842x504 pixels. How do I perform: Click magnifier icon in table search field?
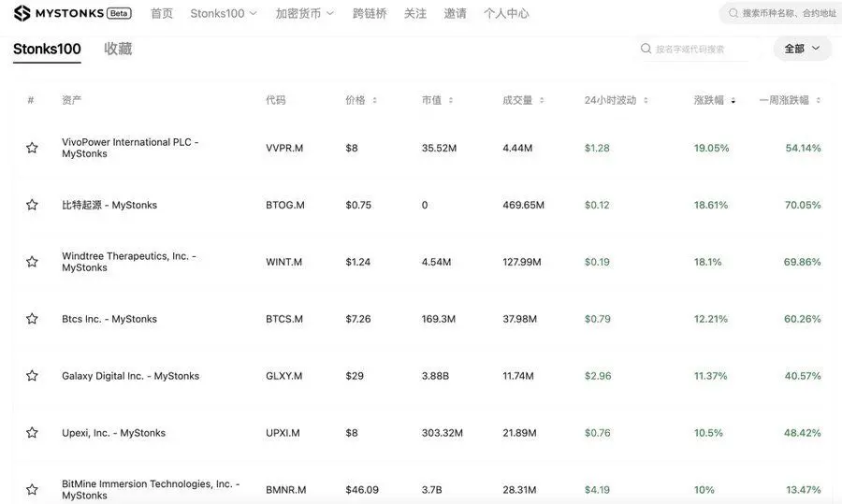646,49
